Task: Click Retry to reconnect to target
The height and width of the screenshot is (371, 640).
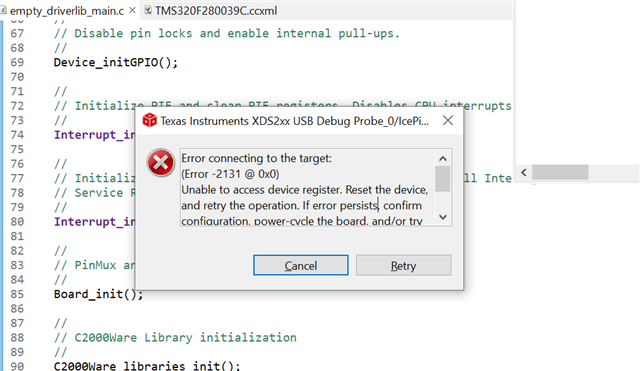Action: 404,265
